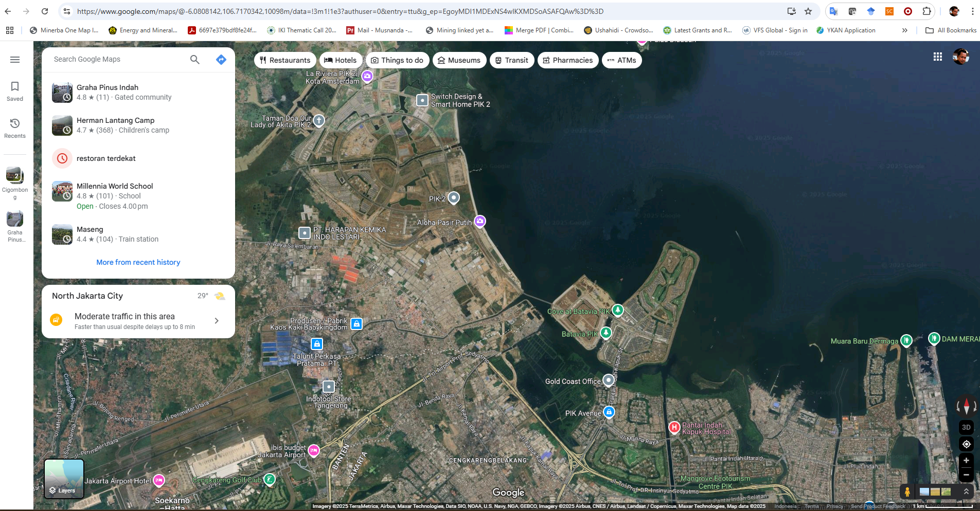Open the Recents history icon
The height and width of the screenshot is (511, 980).
pyautogui.click(x=15, y=128)
